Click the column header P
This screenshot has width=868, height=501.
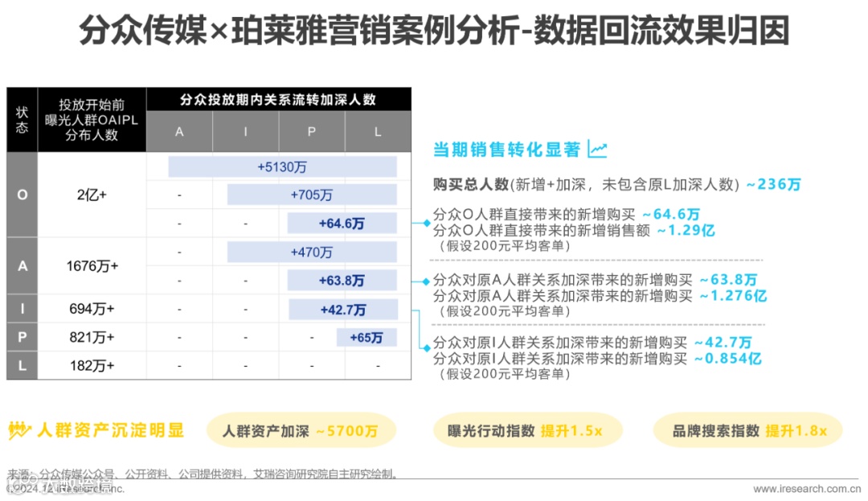coord(312,132)
